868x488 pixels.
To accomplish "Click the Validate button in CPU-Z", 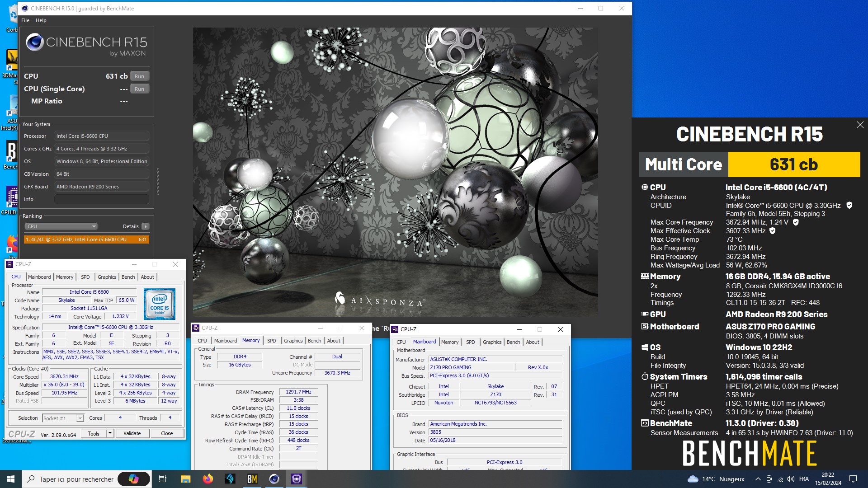I will click(132, 433).
